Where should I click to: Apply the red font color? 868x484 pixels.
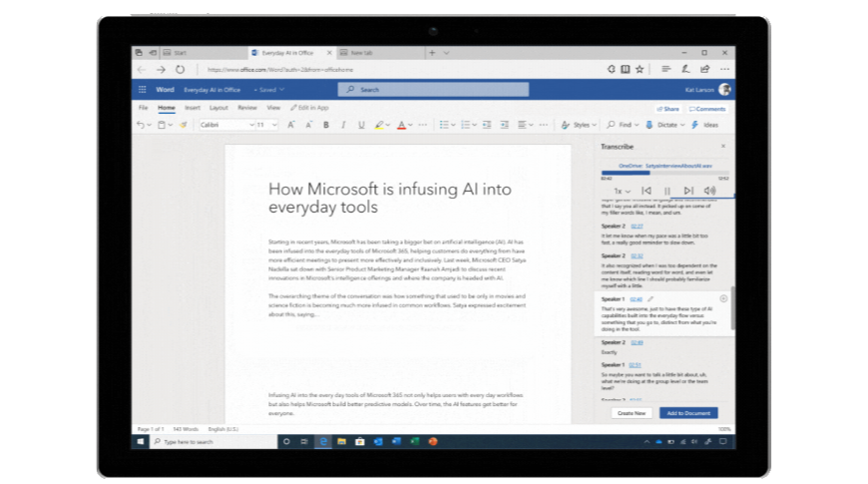point(401,125)
